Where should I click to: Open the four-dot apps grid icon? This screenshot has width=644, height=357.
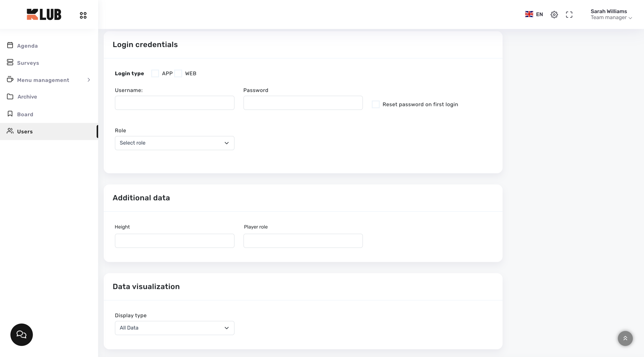tap(83, 15)
